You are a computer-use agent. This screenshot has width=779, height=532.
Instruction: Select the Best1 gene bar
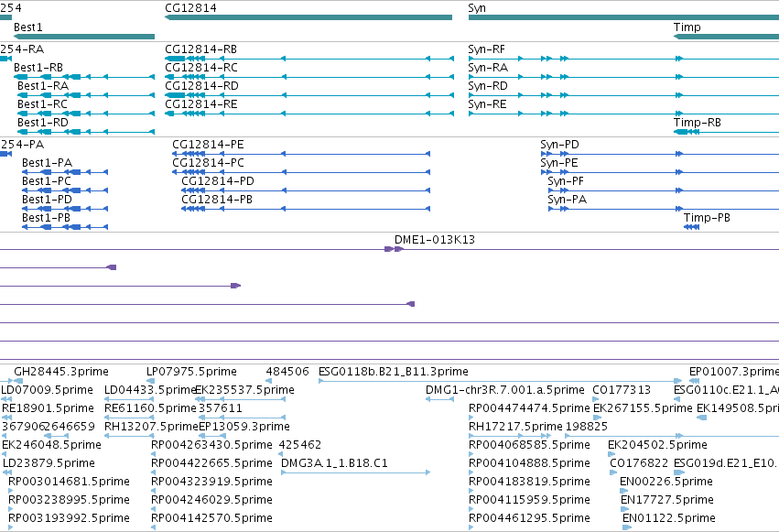click(x=84, y=37)
